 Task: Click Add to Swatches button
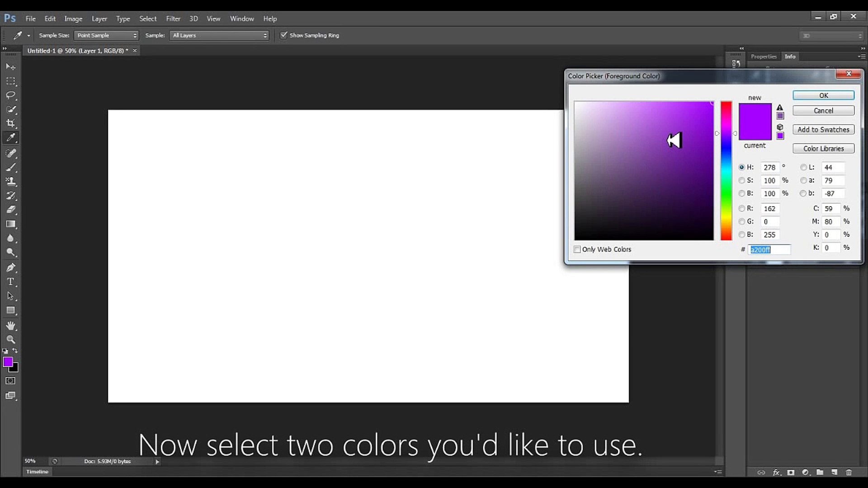click(823, 130)
